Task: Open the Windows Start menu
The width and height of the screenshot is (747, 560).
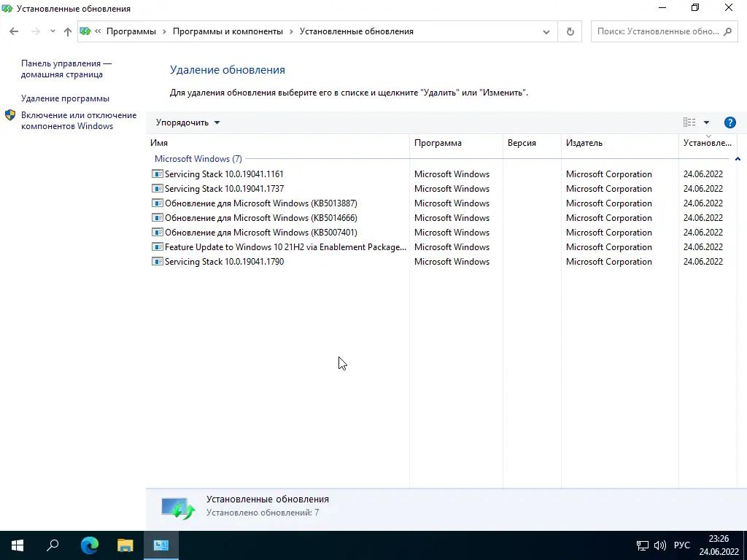Action: [18, 545]
